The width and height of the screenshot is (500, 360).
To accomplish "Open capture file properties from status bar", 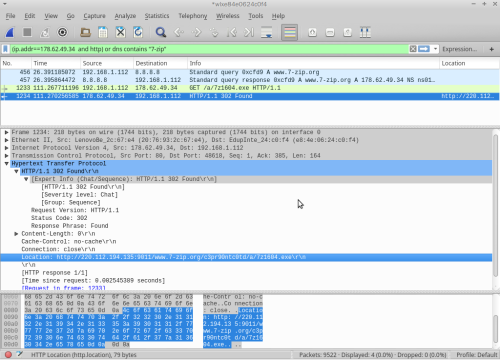I will coord(20,354).
